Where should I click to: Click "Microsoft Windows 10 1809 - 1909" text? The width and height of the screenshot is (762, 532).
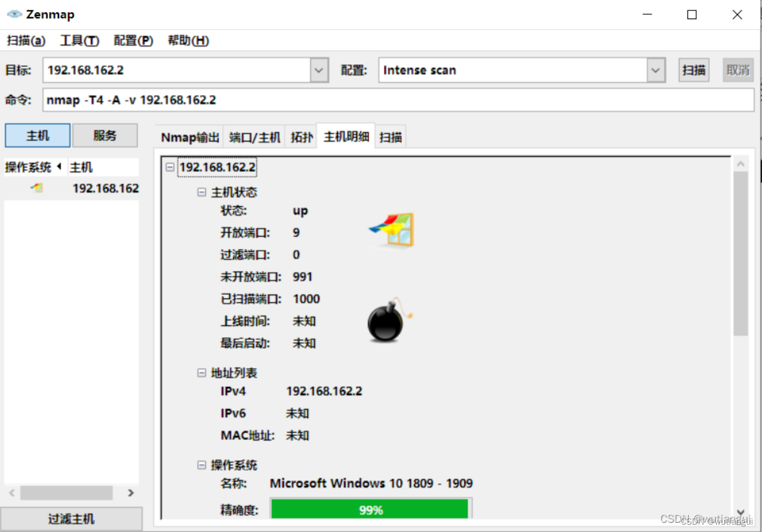click(x=371, y=483)
